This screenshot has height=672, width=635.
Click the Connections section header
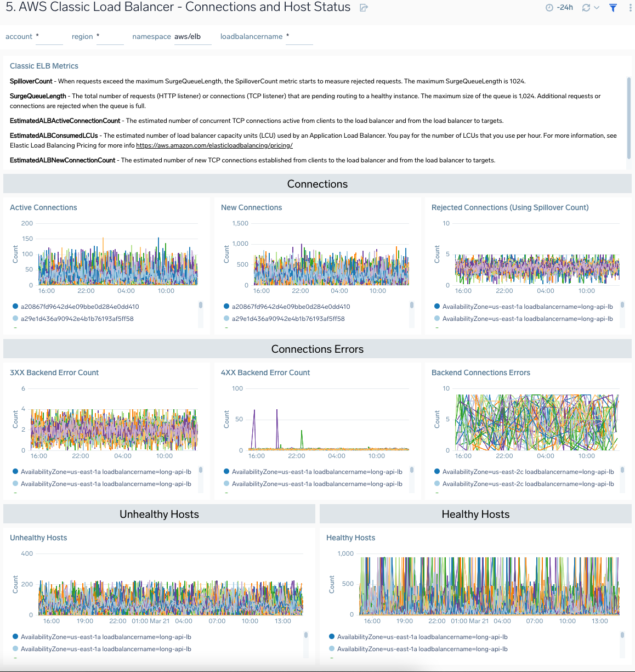coord(317,184)
